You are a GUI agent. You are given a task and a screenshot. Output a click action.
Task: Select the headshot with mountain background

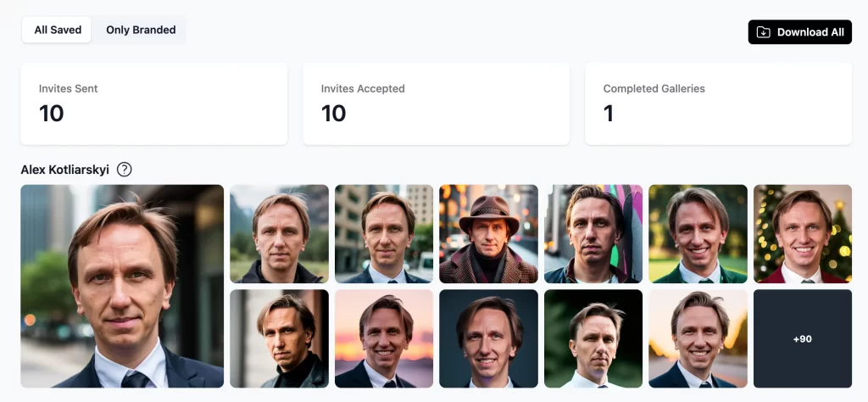(279, 234)
